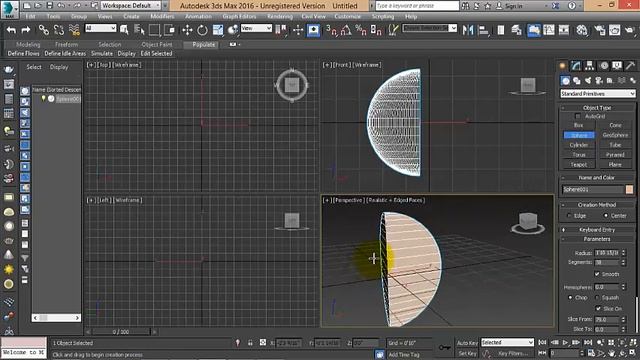
Task: Open the Material Editor icon
Action: [x=582, y=30]
